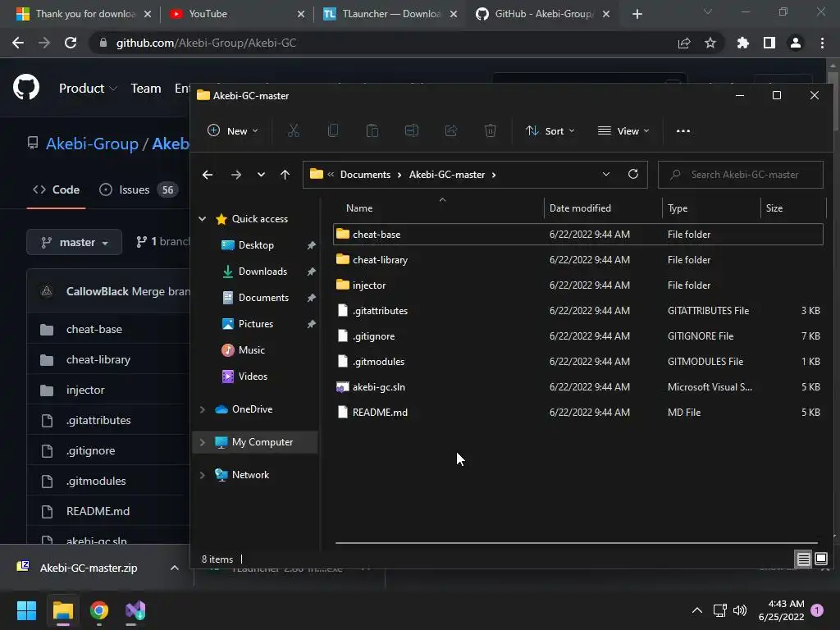
Task: Open the Chrome three-dot menu
Action: coord(822,43)
